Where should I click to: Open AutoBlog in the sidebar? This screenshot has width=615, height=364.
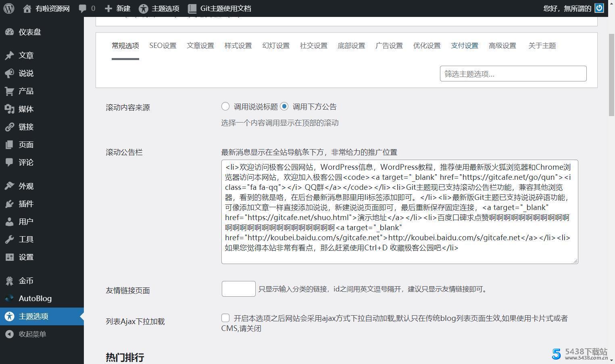[x=35, y=298]
